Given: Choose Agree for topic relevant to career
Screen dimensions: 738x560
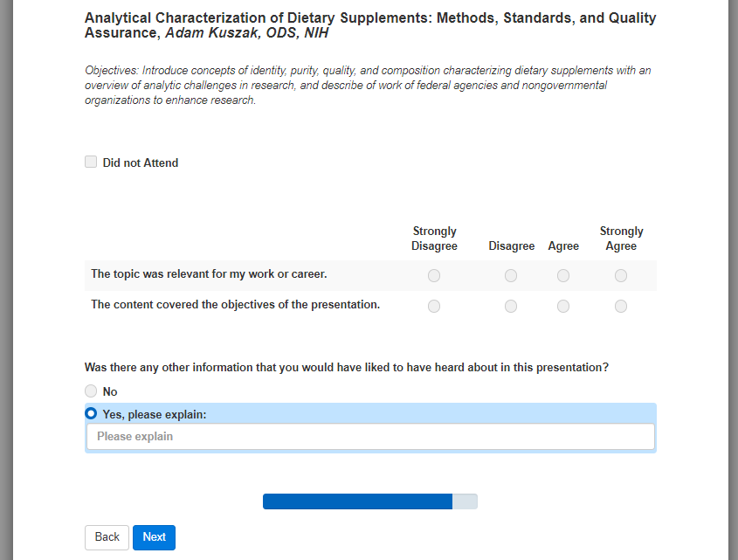Looking at the screenshot, I should 563,276.
